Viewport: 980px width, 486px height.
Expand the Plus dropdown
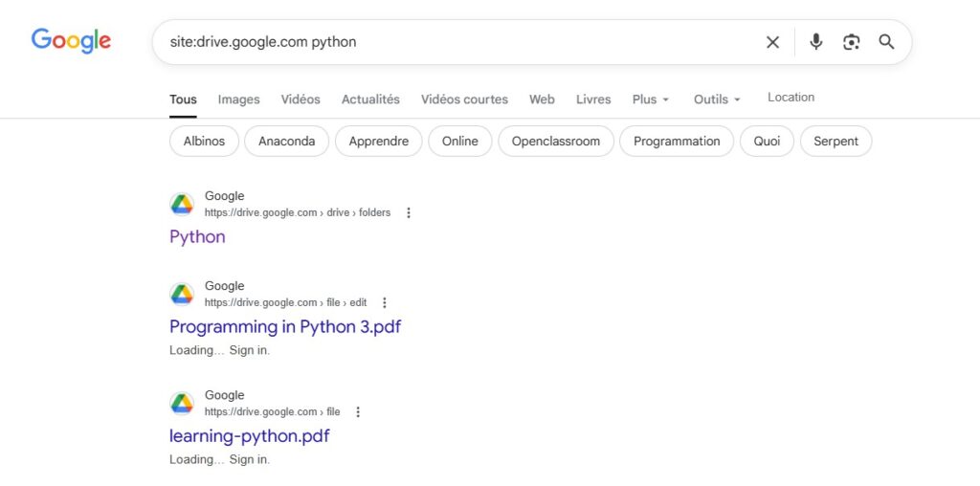tap(651, 99)
